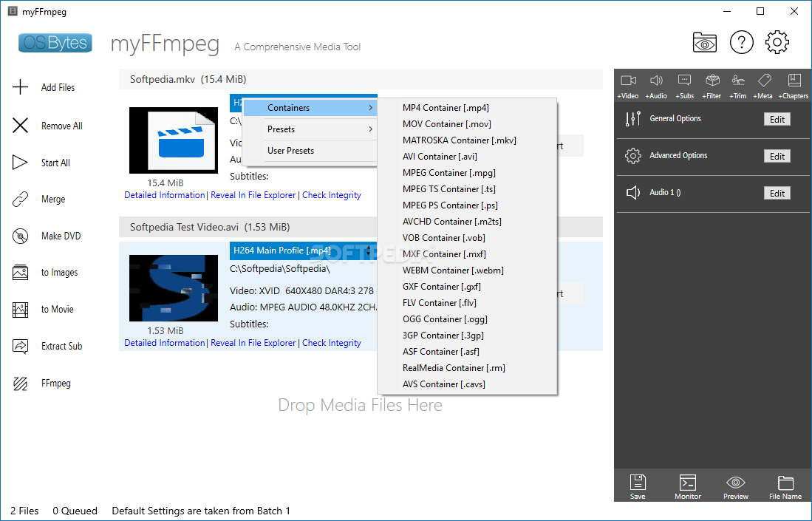Click the Add Files plus icon

click(x=20, y=87)
